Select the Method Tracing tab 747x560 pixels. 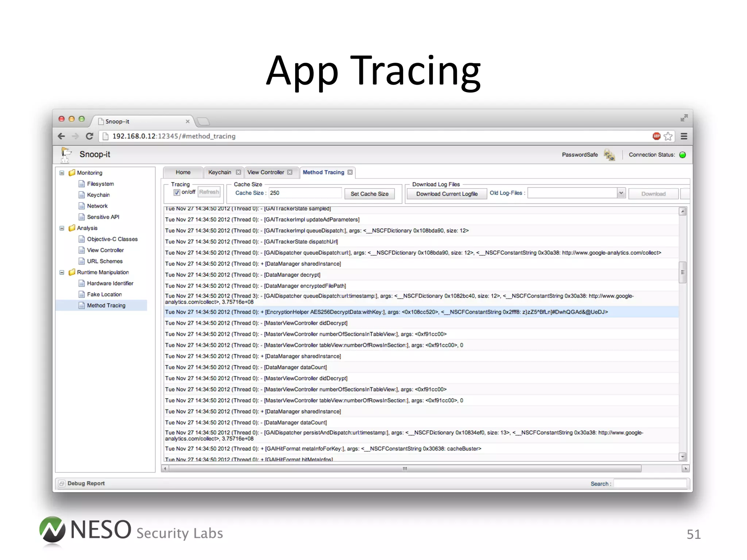point(323,172)
